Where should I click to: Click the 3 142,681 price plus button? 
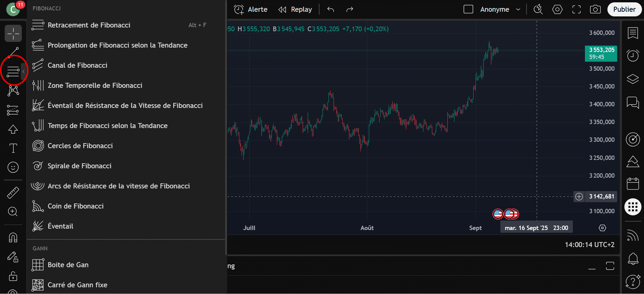click(x=579, y=196)
